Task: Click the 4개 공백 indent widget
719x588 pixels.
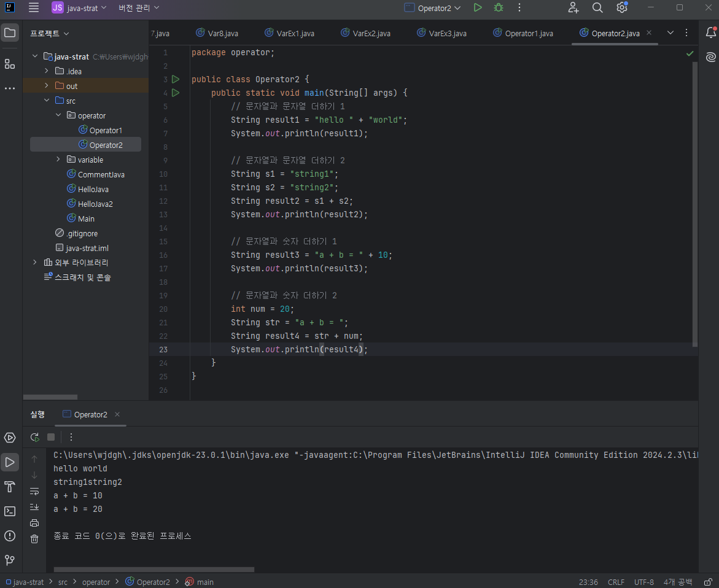Action: coord(678,582)
